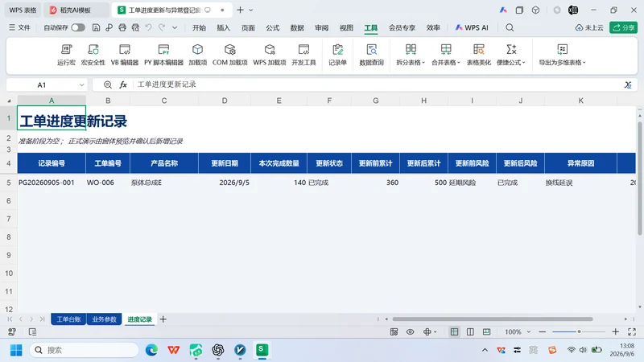
Task: Zoom out with minus button
Action: tap(542, 331)
